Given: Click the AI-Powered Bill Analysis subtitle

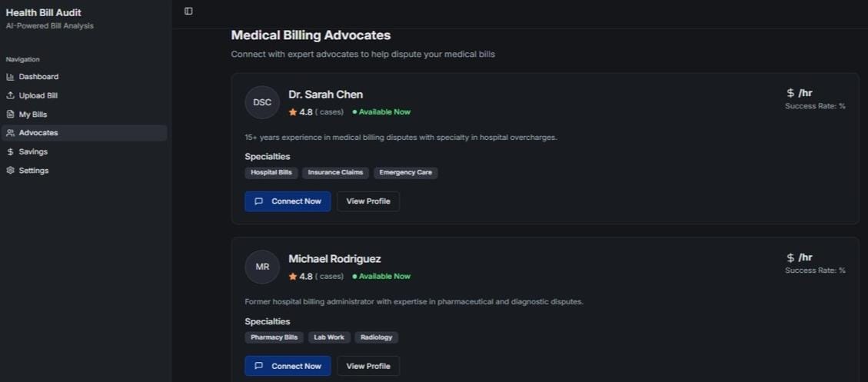Looking at the screenshot, I should [50, 26].
